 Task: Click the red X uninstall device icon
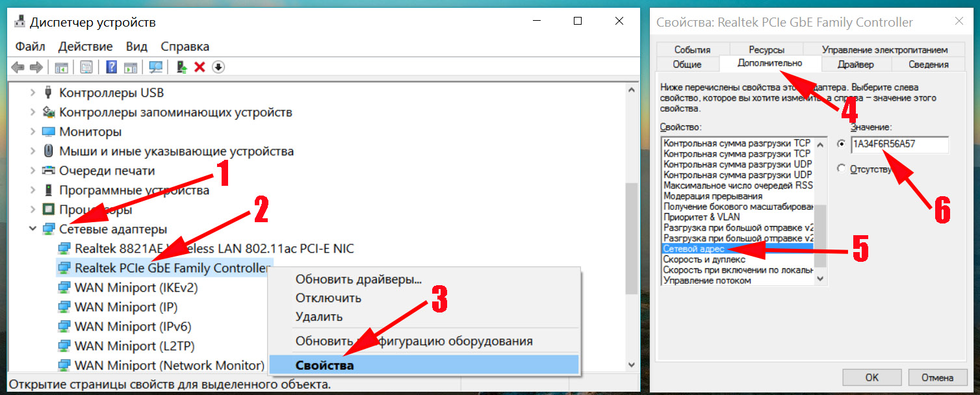[x=200, y=67]
